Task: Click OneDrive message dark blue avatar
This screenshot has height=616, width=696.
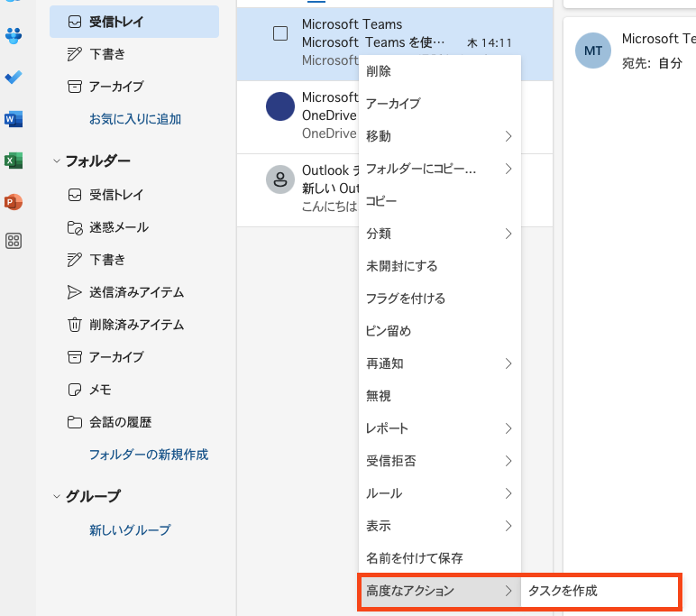Action: [280, 106]
